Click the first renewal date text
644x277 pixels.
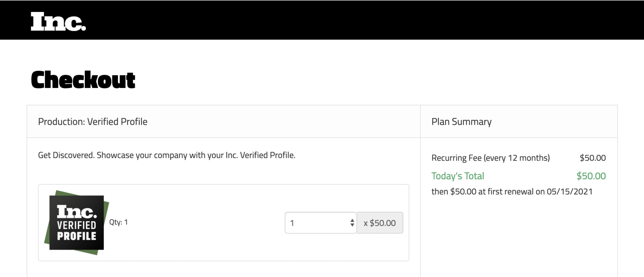coord(512,191)
